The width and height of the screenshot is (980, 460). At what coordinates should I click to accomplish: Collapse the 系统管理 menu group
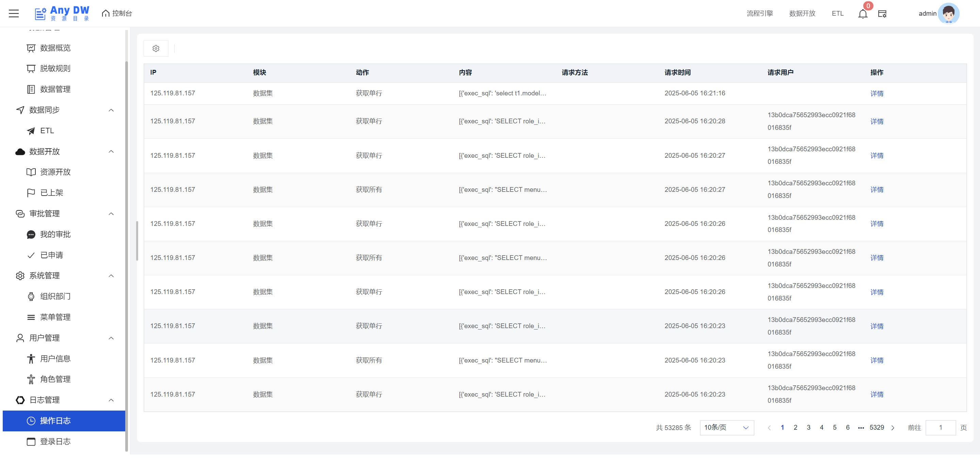[111, 276]
